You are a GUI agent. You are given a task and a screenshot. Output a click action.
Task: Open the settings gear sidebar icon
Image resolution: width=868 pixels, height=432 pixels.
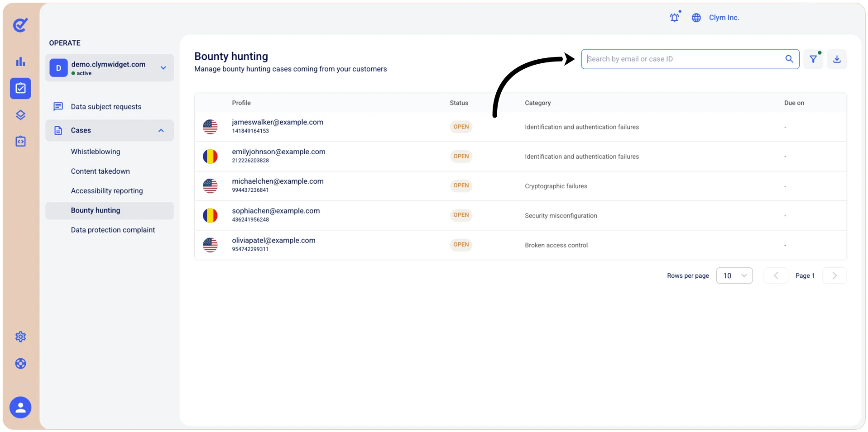tap(20, 337)
